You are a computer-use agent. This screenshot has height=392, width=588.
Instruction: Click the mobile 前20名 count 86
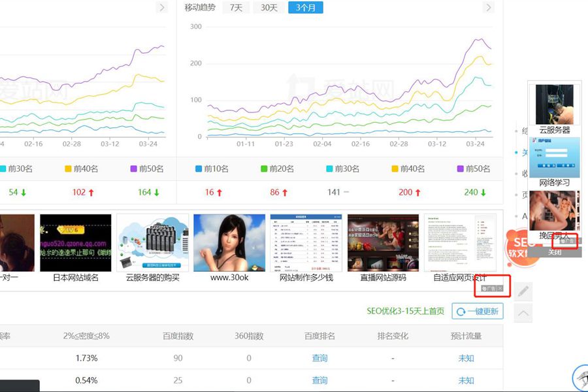tap(275, 193)
